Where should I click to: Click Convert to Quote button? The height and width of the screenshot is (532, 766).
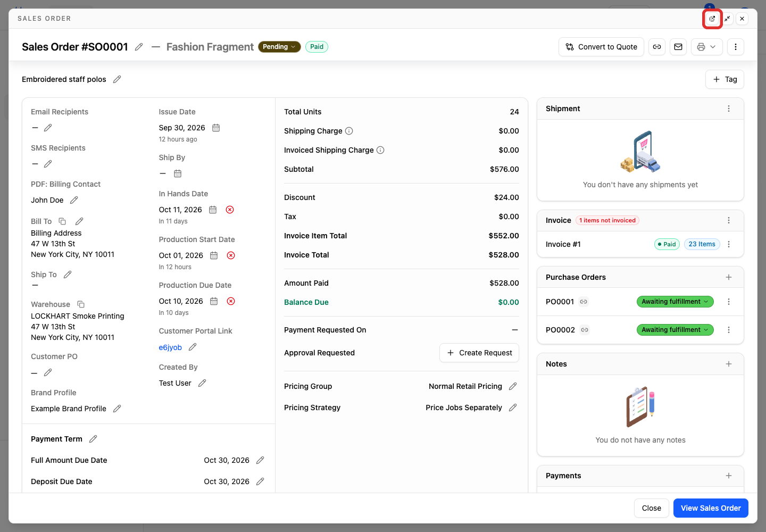click(601, 47)
